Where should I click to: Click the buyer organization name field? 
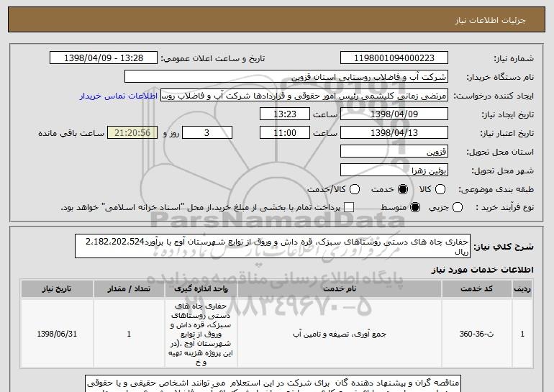click(286, 77)
